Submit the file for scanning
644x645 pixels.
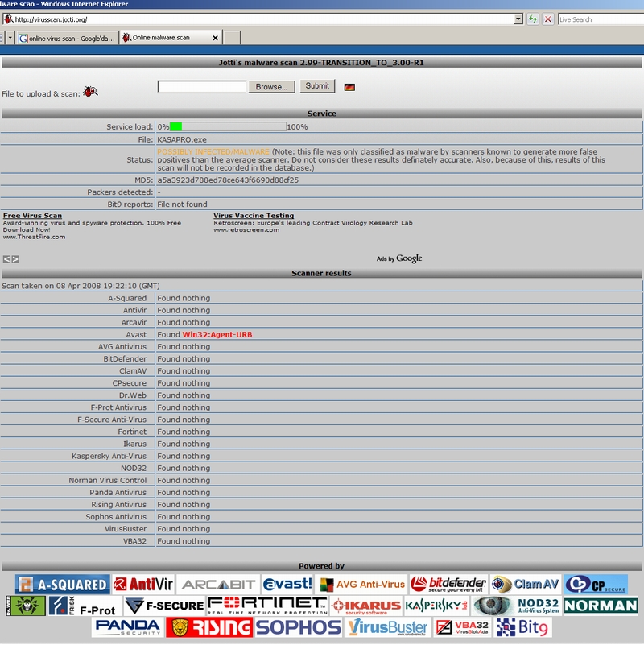pos(317,86)
